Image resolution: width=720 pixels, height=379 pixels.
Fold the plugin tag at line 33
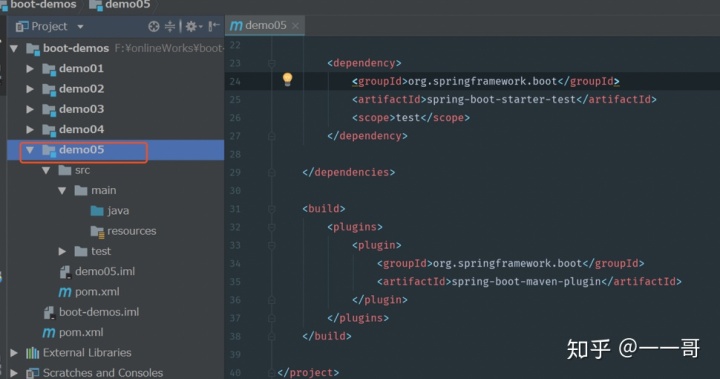click(x=271, y=245)
